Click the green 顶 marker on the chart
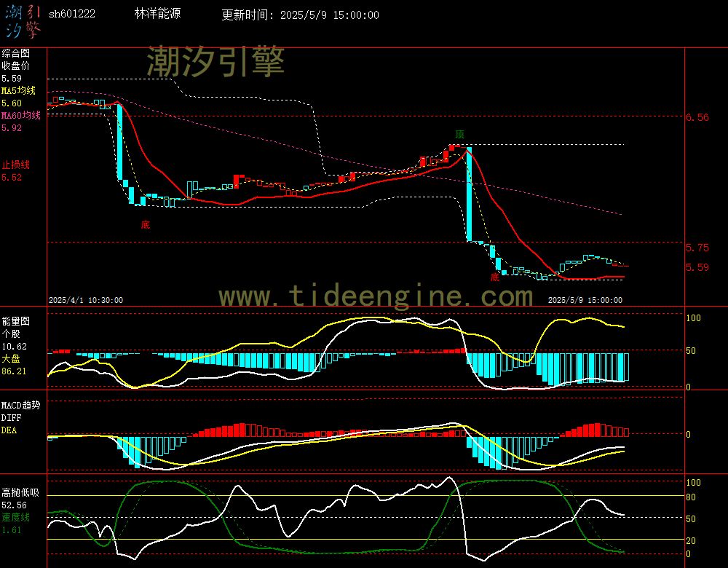728x568 pixels. tap(459, 134)
